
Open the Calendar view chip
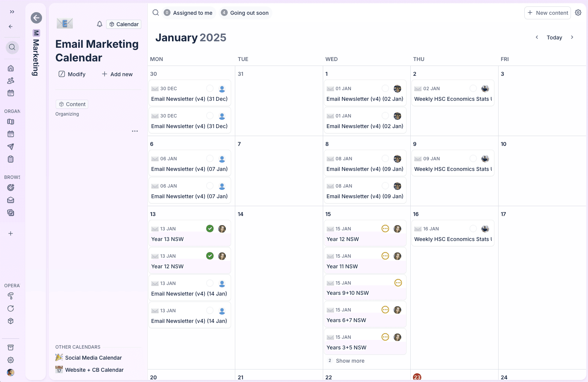tap(124, 24)
